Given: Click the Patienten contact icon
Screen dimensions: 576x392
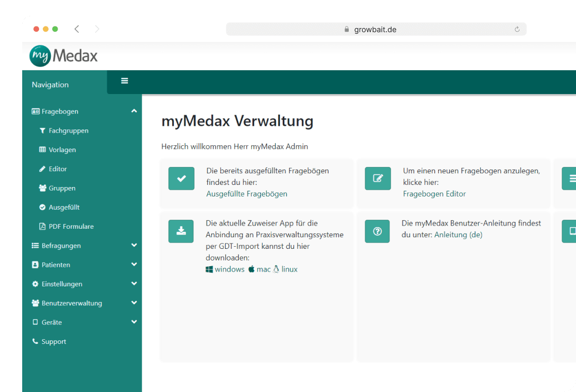Looking at the screenshot, I should pos(35,265).
